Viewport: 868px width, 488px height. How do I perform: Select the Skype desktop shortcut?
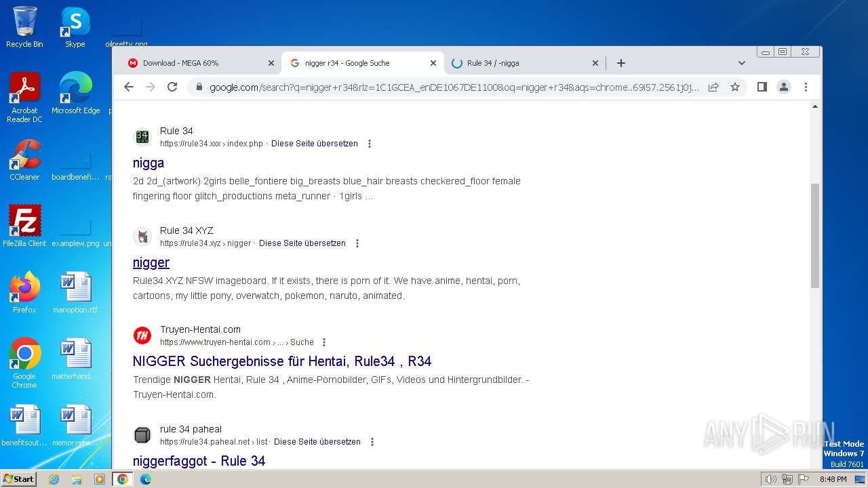pyautogui.click(x=75, y=27)
